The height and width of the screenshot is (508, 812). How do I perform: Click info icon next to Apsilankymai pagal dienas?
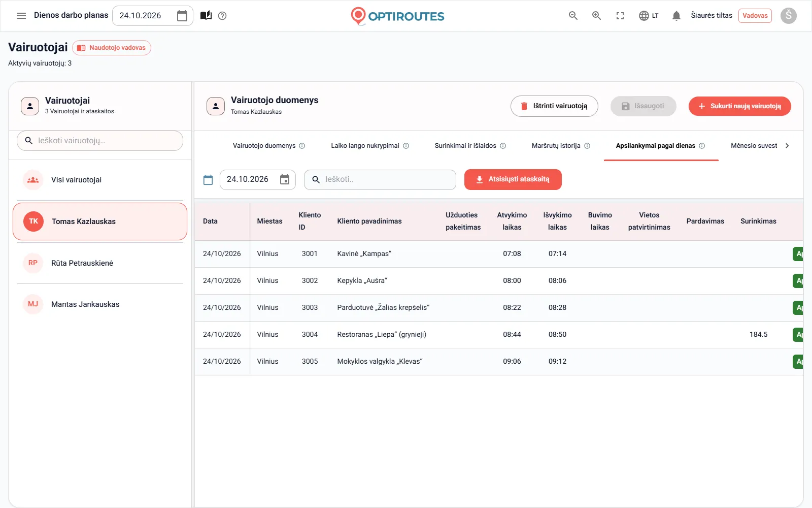tap(702, 146)
